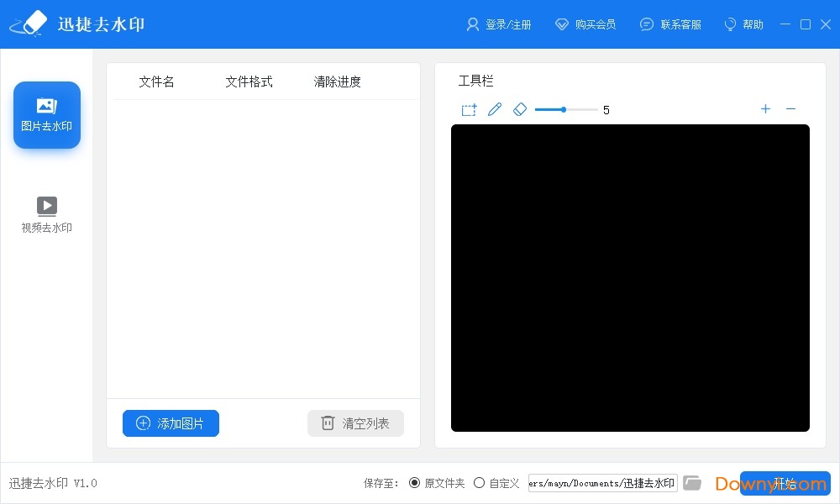This screenshot has width=840, height=504.
Task: Select the 原文件夹 save option
Action: [x=414, y=483]
